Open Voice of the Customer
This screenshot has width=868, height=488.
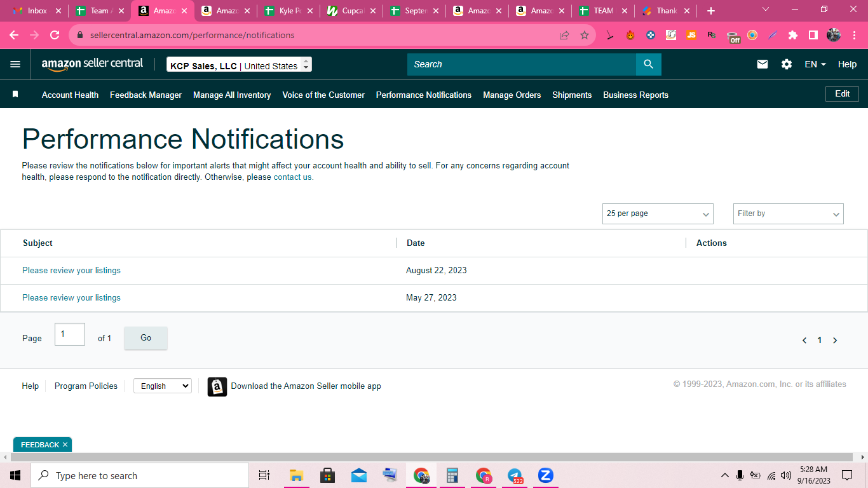(x=323, y=95)
